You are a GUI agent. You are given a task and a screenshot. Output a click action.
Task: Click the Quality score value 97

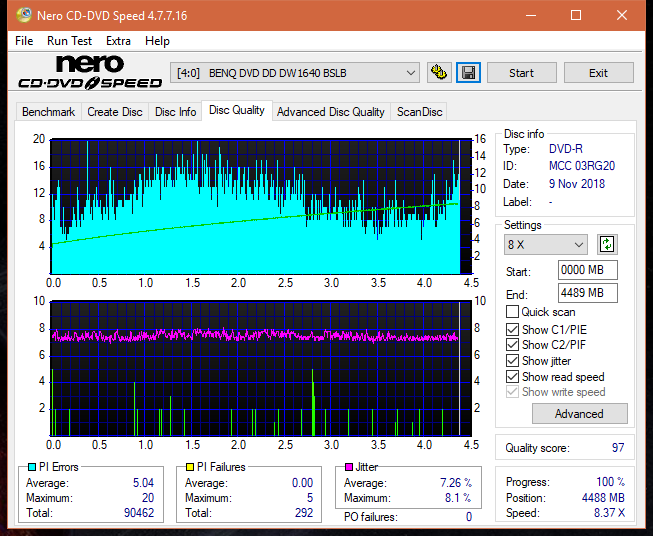pyautogui.click(x=618, y=448)
